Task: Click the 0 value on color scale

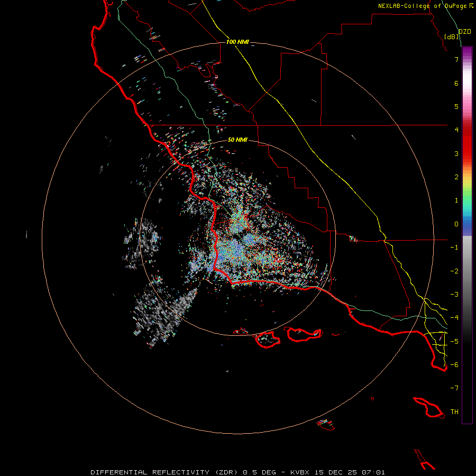Action: pyautogui.click(x=456, y=224)
